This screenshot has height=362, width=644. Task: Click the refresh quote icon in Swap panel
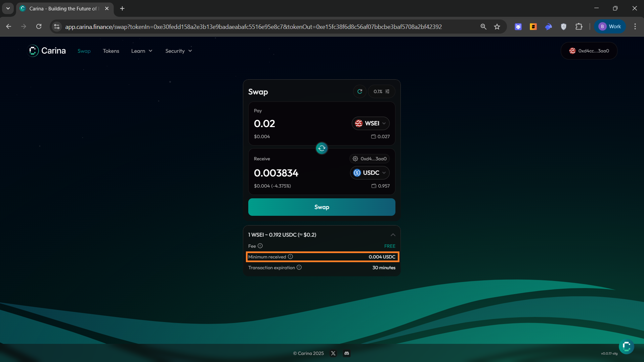[x=359, y=91]
